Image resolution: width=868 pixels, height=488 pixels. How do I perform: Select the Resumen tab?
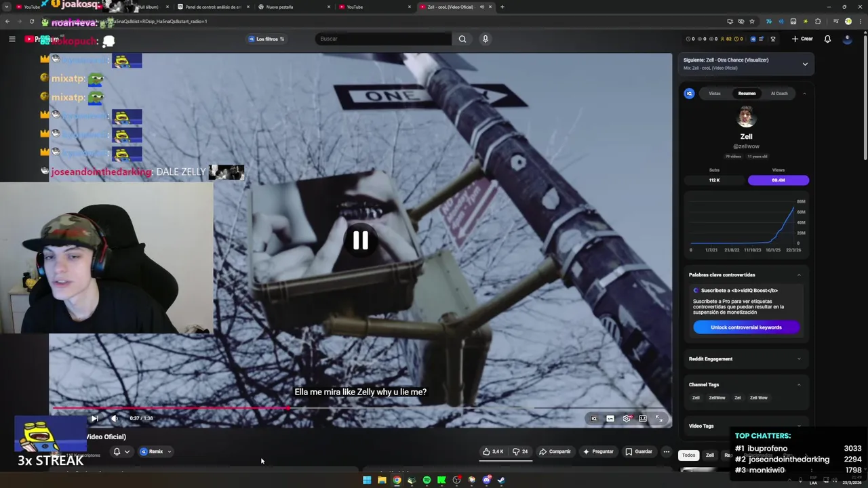(747, 94)
